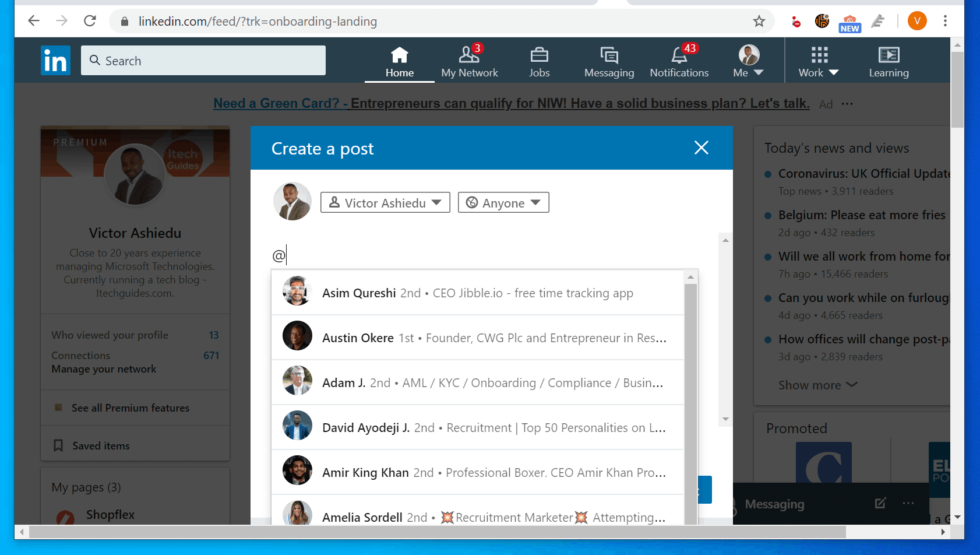The width and height of the screenshot is (980, 555).
Task: Open the ad options three-dot menu
Action: 848,103
